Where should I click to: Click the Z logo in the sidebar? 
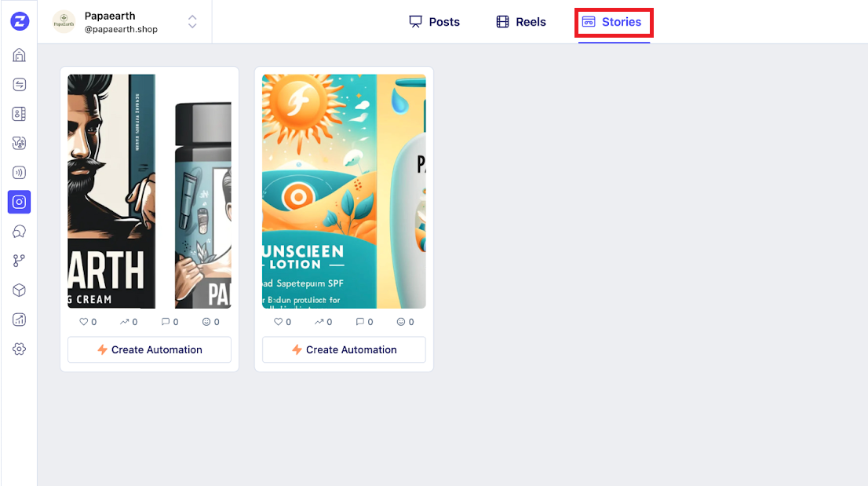pyautogui.click(x=20, y=21)
